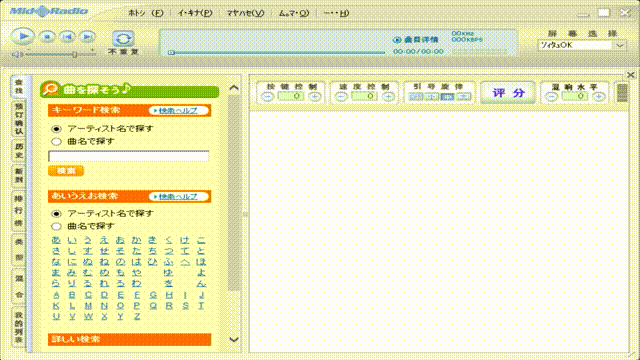Stop the current song
The width and height of the screenshot is (640, 360).
(x=47, y=37)
